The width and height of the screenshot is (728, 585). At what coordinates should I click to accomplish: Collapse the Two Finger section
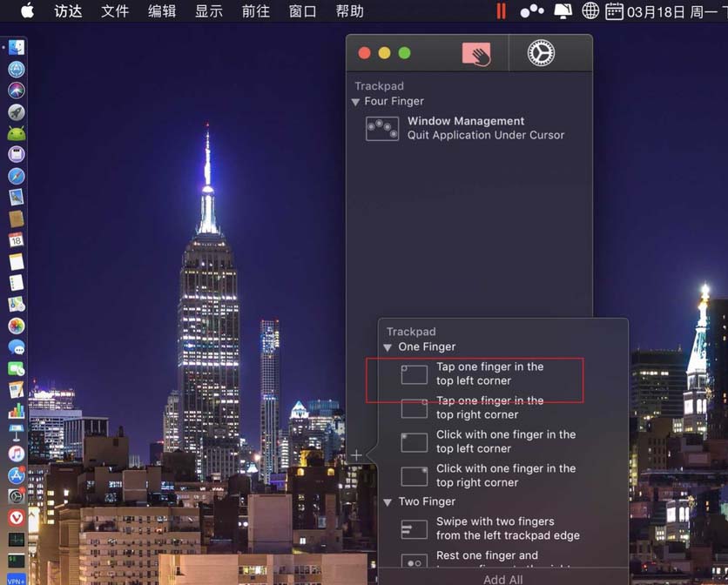[x=387, y=501]
